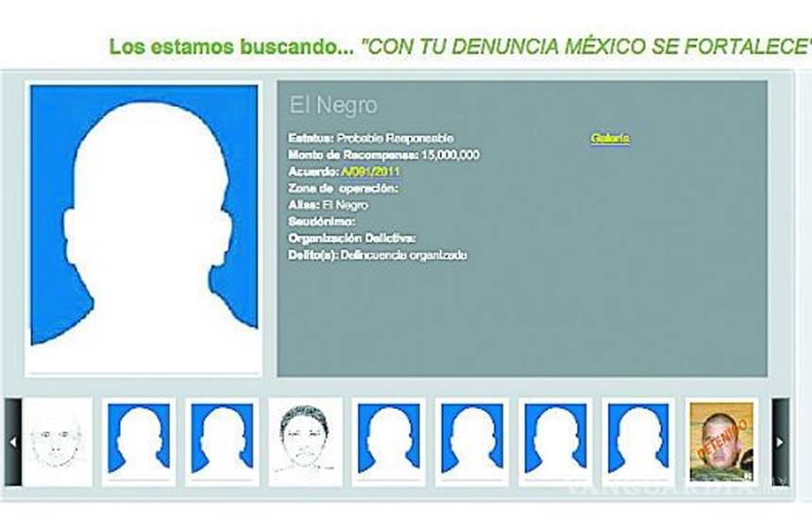Image resolution: width=812 pixels, height=529 pixels.
Task: Click the green 'Los estamos buscando...' heading
Action: tap(230, 47)
